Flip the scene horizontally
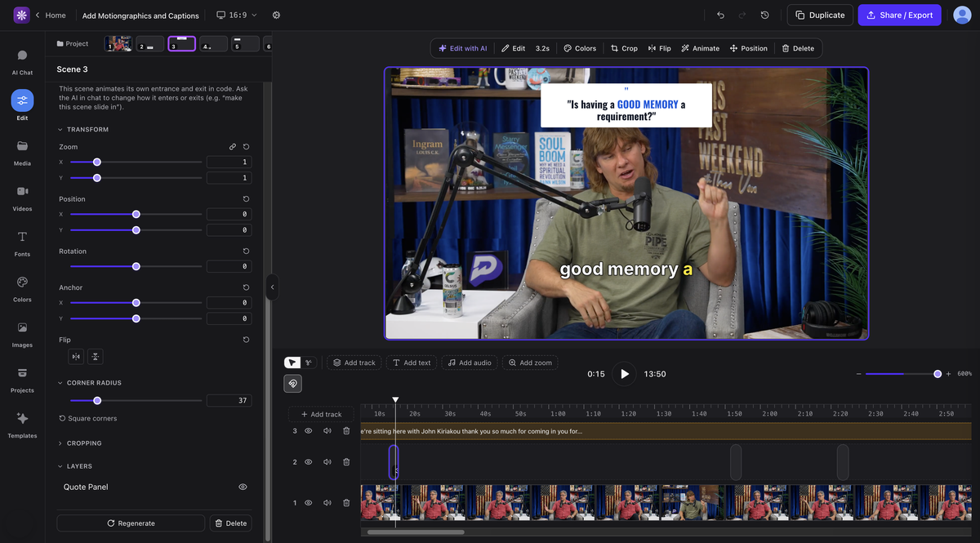Screen dimensions: 980x543 point(76,357)
